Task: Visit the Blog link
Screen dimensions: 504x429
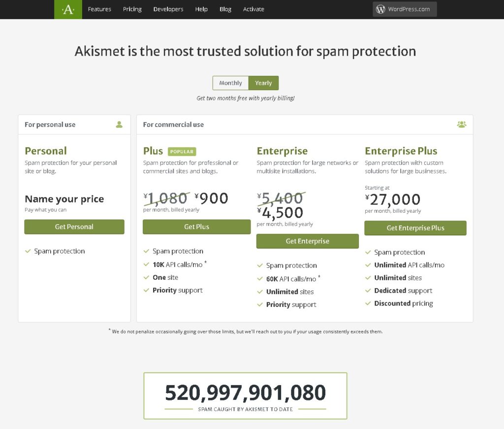Action: pos(225,9)
